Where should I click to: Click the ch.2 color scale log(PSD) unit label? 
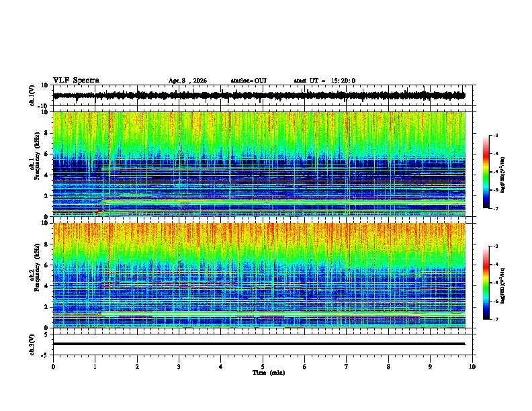click(x=503, y=285)
